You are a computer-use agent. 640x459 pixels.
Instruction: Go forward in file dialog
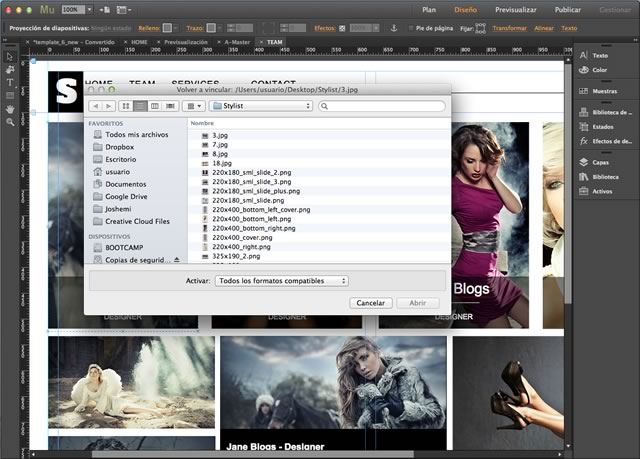click(x=109, y=106)
